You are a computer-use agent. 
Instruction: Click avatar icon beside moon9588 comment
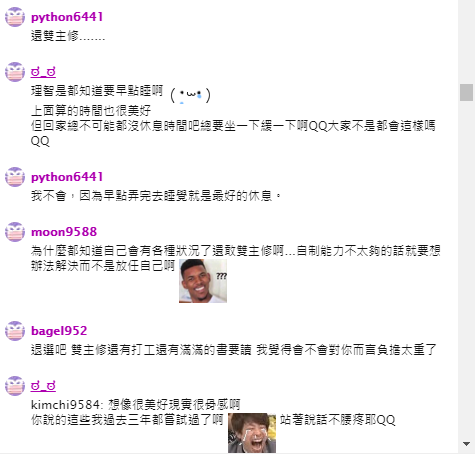click(x=15, y=232)
